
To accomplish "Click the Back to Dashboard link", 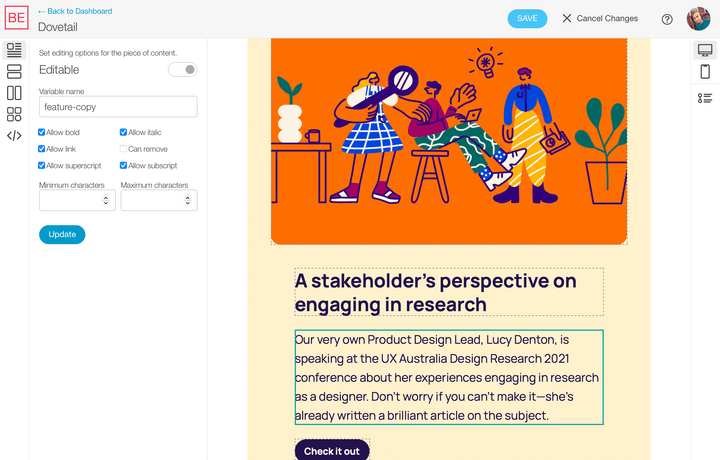I will [75, 11].
